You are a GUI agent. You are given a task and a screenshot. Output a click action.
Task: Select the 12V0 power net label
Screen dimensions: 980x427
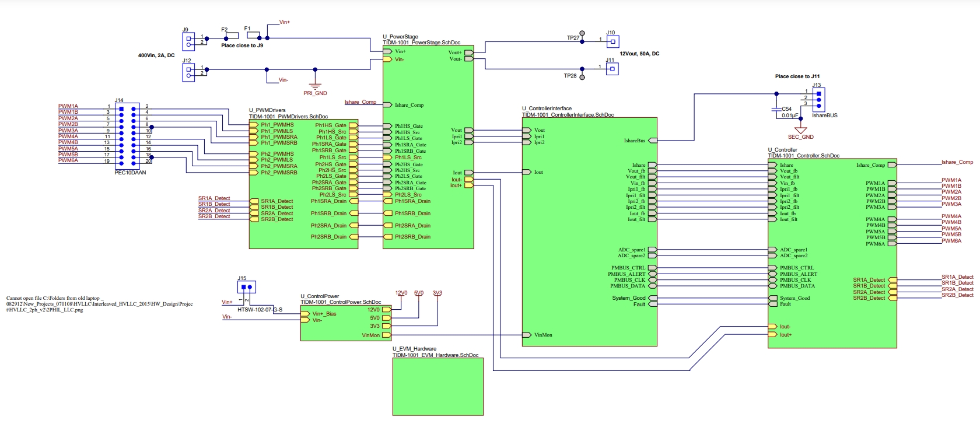pos(401,293)
